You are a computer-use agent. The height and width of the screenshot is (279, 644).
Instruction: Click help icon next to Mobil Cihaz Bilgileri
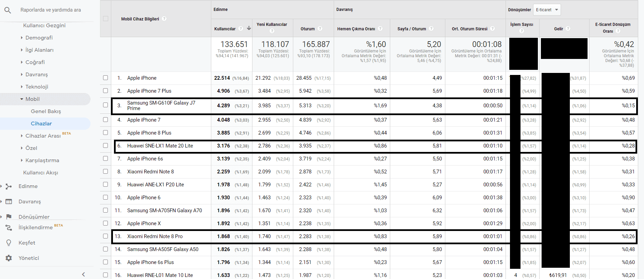[x=164, y=19]
